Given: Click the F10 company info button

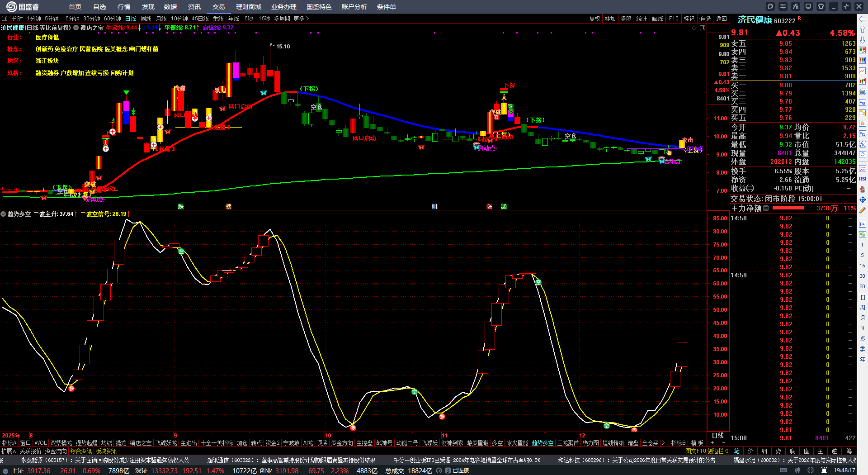Looking at the screenshot, I should 674,19.
